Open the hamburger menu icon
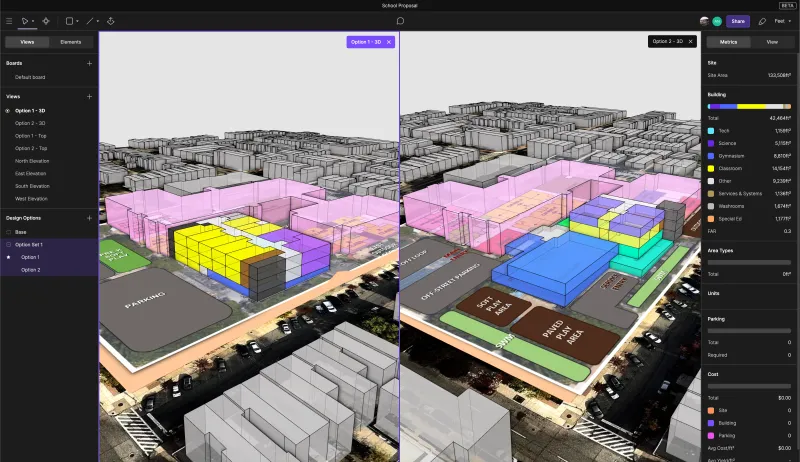800x462 pixels. coord(8,20)
